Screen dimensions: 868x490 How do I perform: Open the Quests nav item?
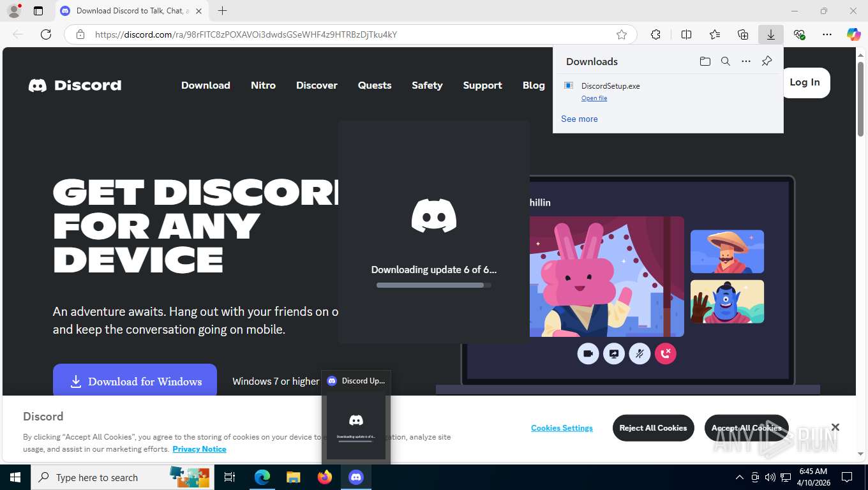(375, 85)
